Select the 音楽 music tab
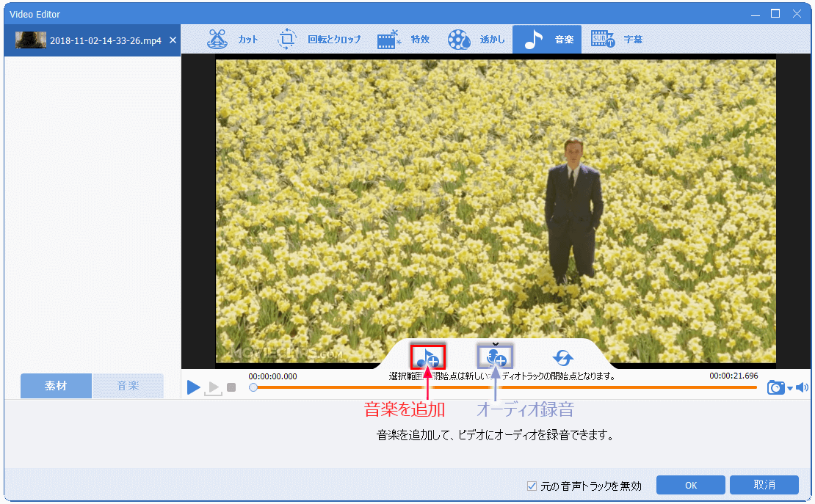Viewport: 815px width, 504px height. 547,40
